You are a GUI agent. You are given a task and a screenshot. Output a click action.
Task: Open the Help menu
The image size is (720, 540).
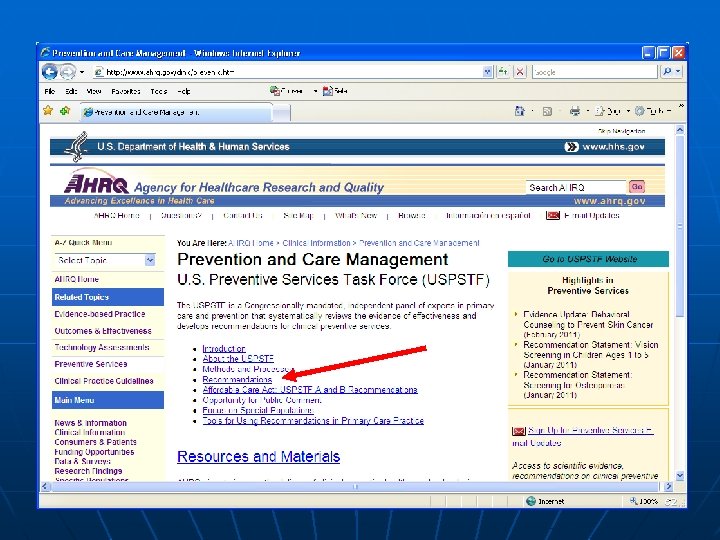pos(184,91)
